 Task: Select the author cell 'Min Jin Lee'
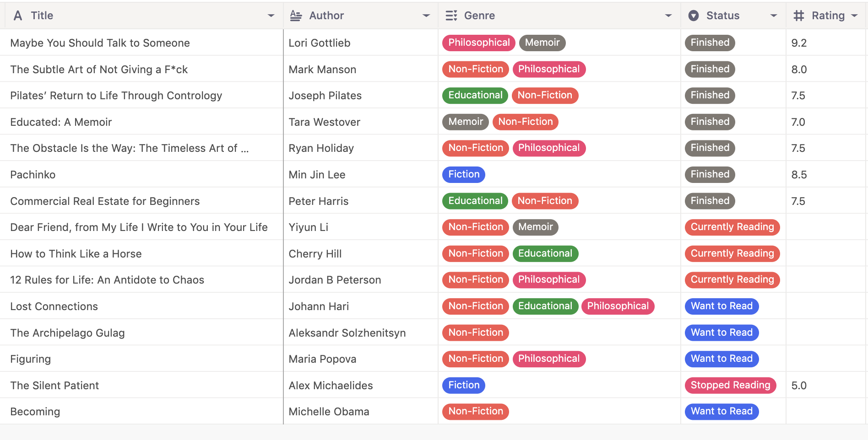point(361,175)
